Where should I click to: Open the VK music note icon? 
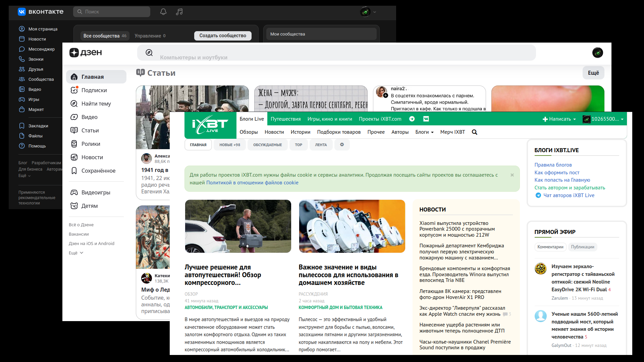point(179,12)
